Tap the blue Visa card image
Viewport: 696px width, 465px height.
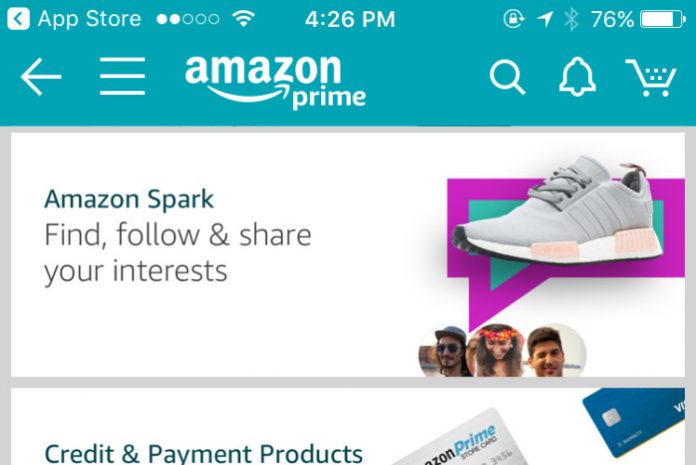[635, 422]
